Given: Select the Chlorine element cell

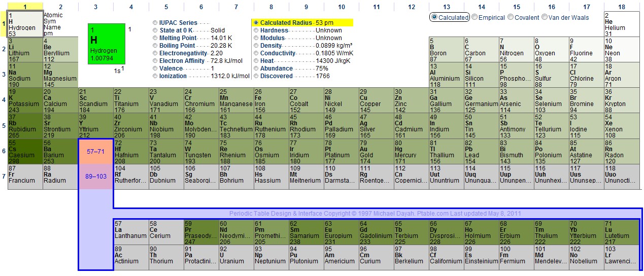Looking at the screenshot, I should coord(586,75).
